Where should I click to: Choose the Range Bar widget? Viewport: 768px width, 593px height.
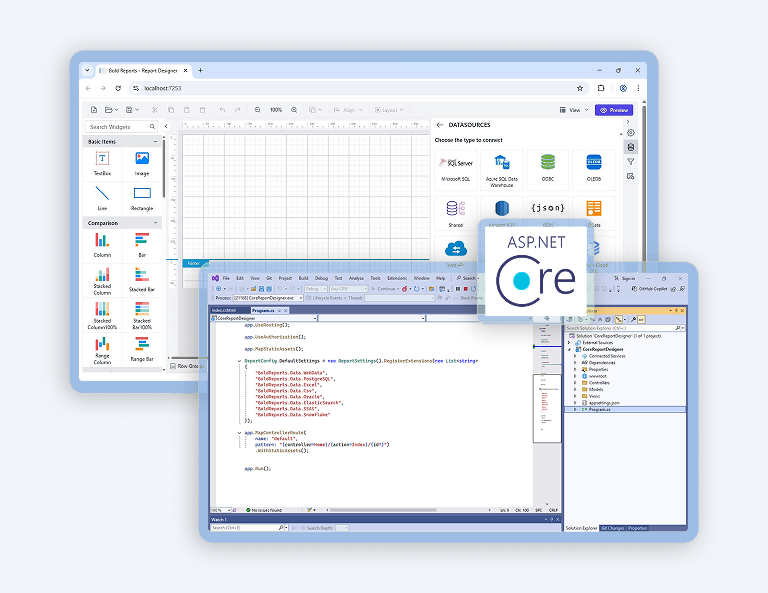[x=142, y=350]
